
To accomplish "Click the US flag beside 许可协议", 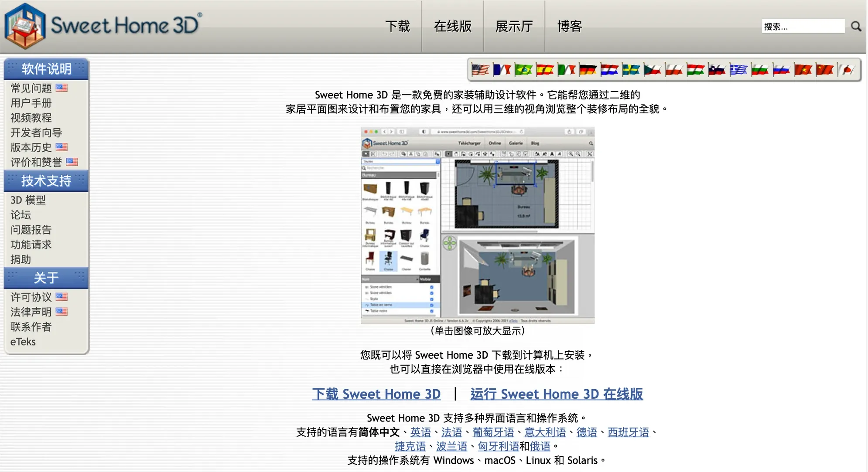I will pos(62,297).
